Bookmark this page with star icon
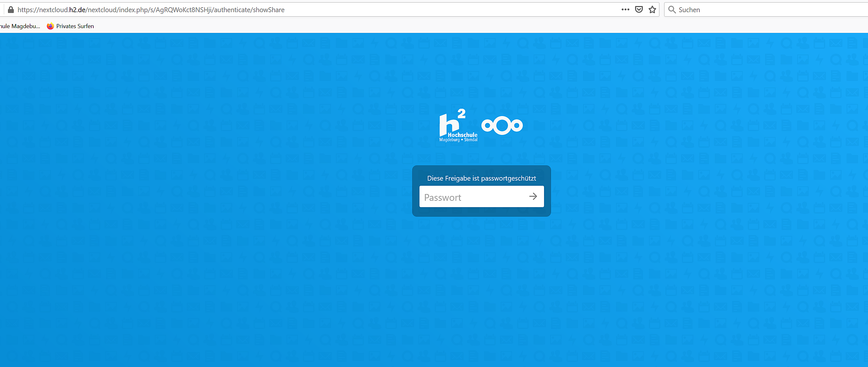 coord(652,10)
